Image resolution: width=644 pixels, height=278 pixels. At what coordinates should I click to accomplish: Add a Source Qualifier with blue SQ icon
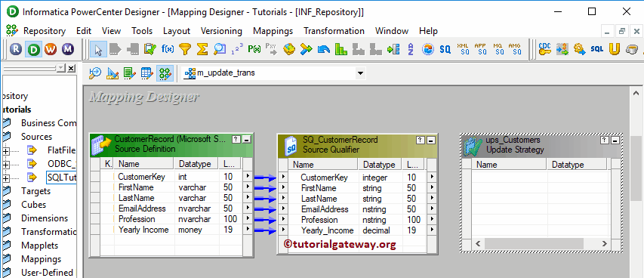tap(445, 49)
